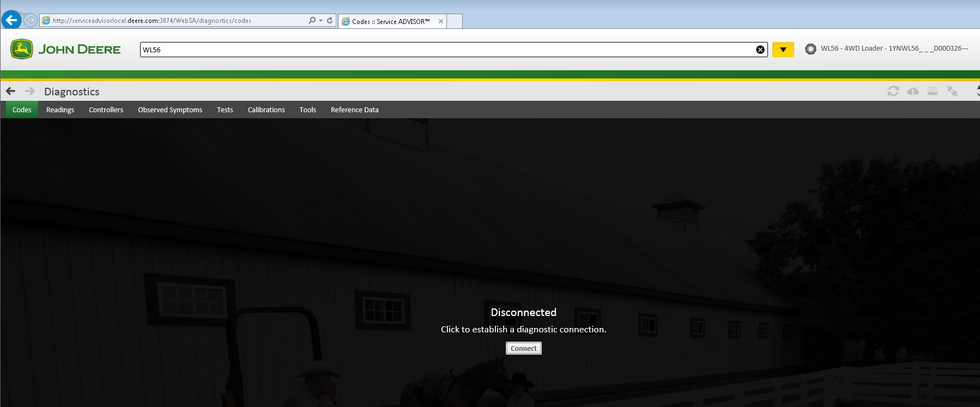The height and width of the screenshot is (407, 980).
Task: Go back using Diagnostics back arrow
Action: click(10, 91)
